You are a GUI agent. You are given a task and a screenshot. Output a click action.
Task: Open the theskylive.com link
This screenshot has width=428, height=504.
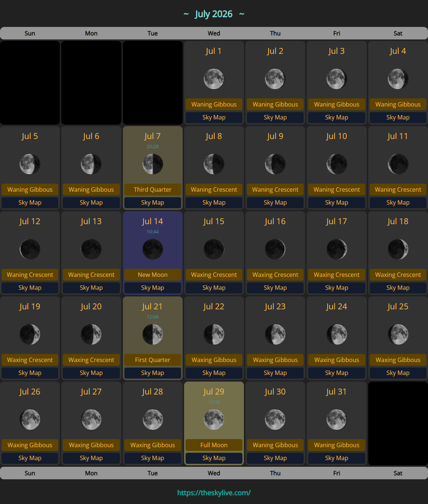point(214,492)
